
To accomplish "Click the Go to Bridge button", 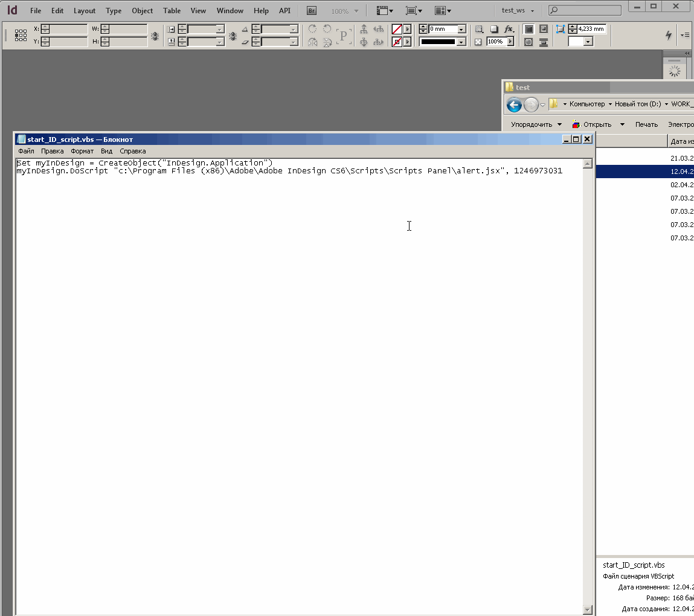I will 312,11.
